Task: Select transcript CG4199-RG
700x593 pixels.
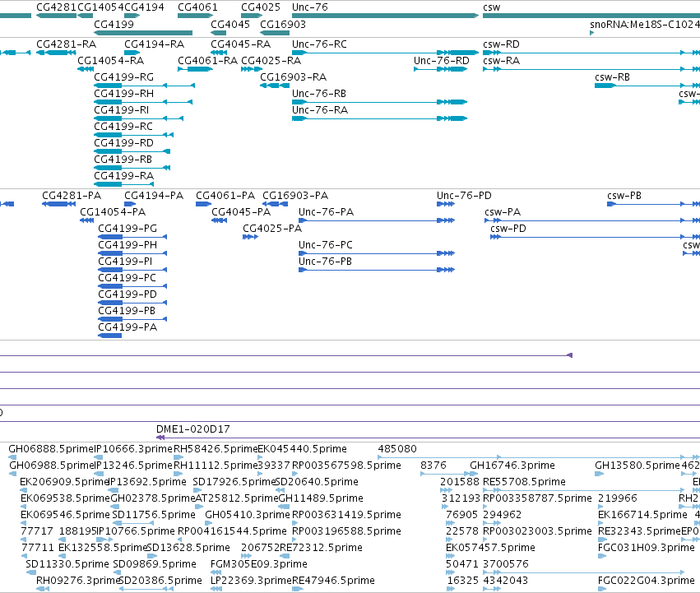Action: point(123,77)
